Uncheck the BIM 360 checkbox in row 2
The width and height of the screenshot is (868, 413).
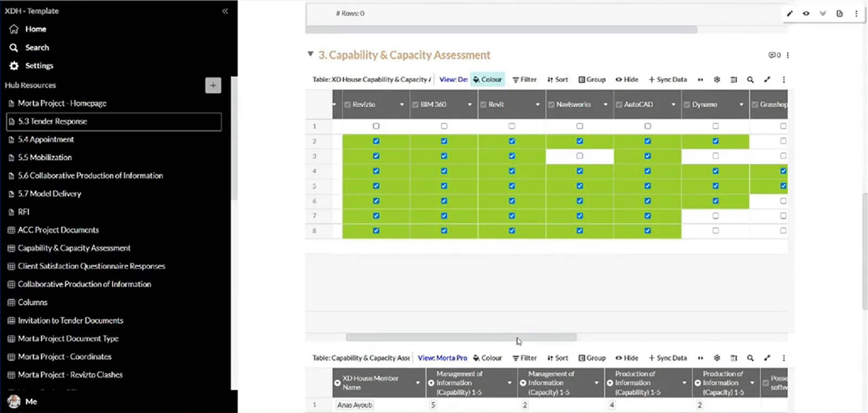click(444, 141)
